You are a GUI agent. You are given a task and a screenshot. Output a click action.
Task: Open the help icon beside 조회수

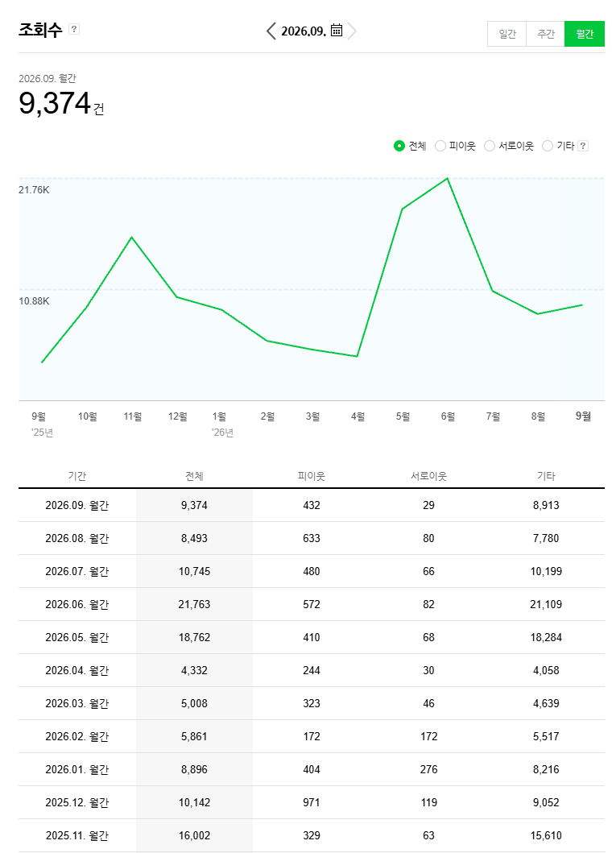pyautogui.click(x=75, y=29)
